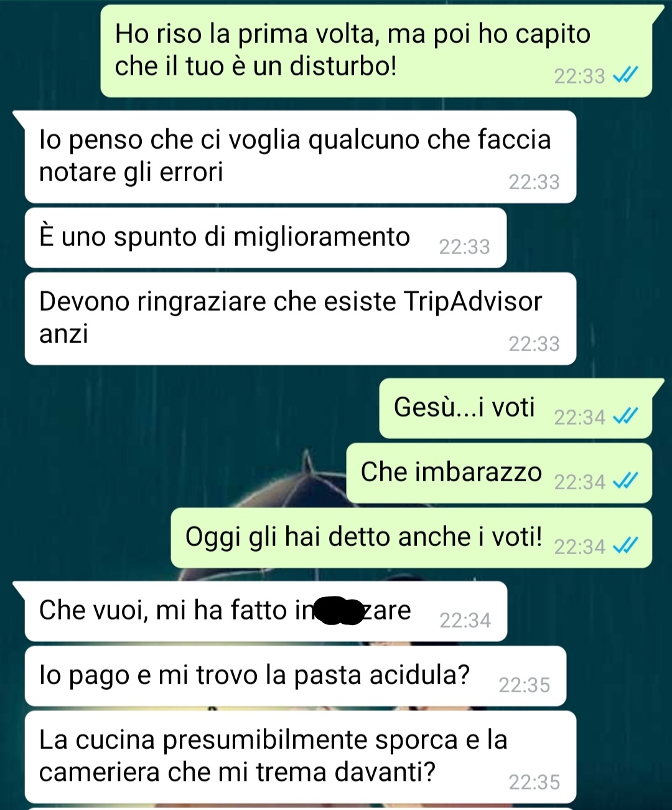Viewport: 672px width, 810px height.
Task: Select the 'Che imbarazzo' message bubble
Action: (499, 473)
